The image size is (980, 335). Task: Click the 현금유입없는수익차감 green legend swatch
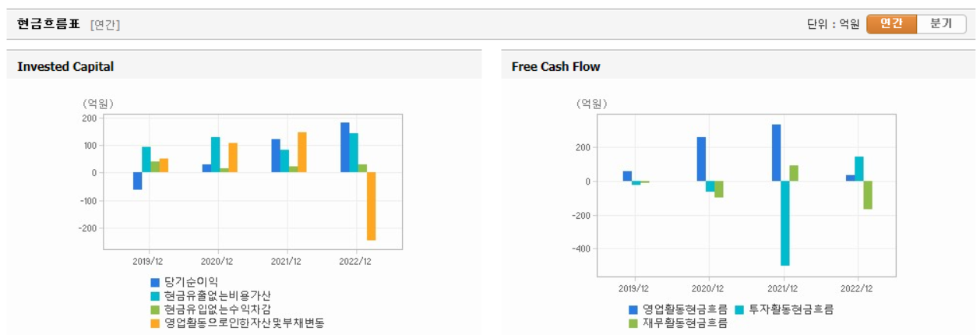pyautogui.click(x=155, y=309)
